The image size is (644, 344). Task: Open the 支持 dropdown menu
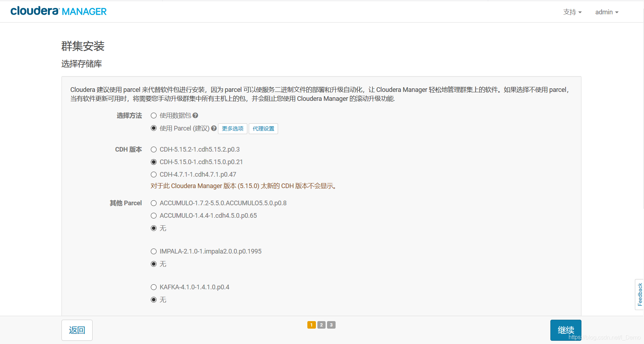[x=572, y=12]
